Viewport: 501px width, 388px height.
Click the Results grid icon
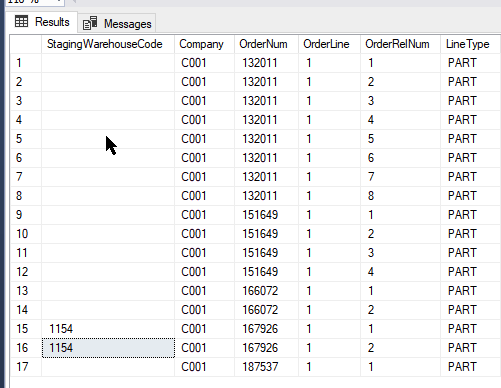click(x=21, y=21)
